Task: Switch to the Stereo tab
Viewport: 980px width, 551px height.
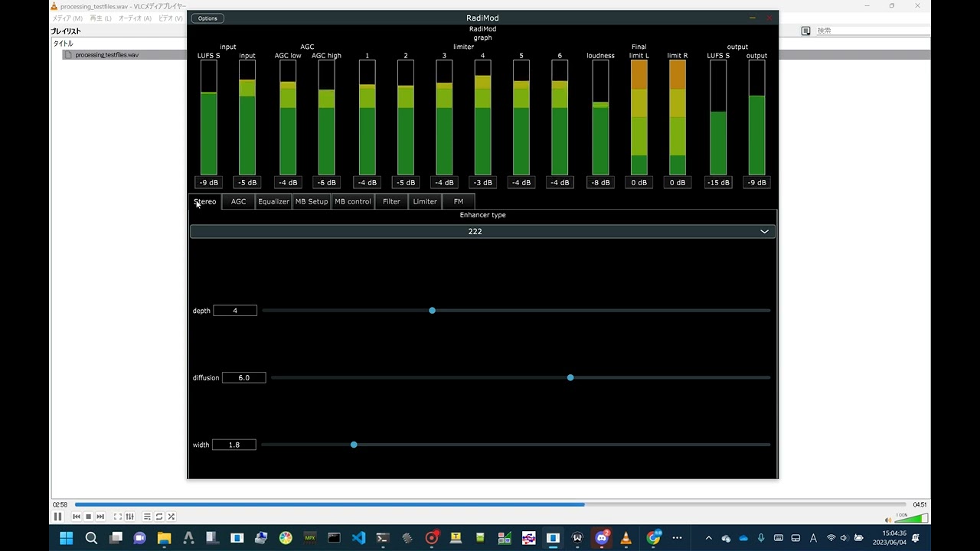Action: tap(205, 201)
